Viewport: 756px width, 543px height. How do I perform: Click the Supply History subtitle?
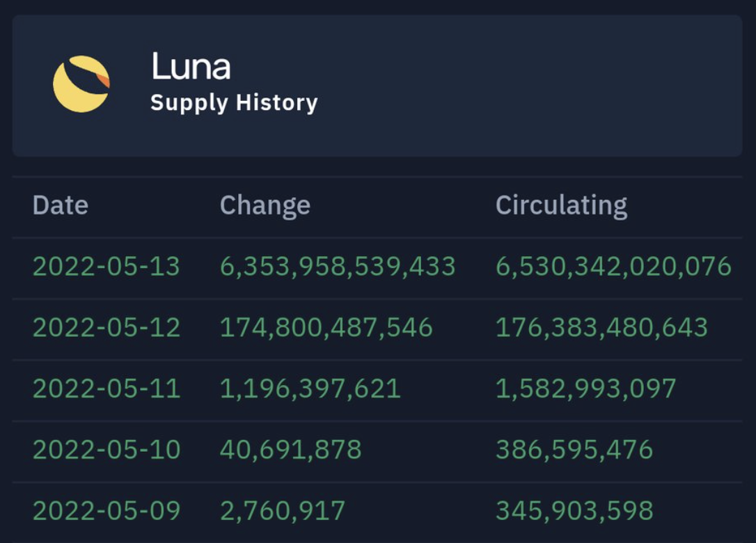click(x=234, y=103)
